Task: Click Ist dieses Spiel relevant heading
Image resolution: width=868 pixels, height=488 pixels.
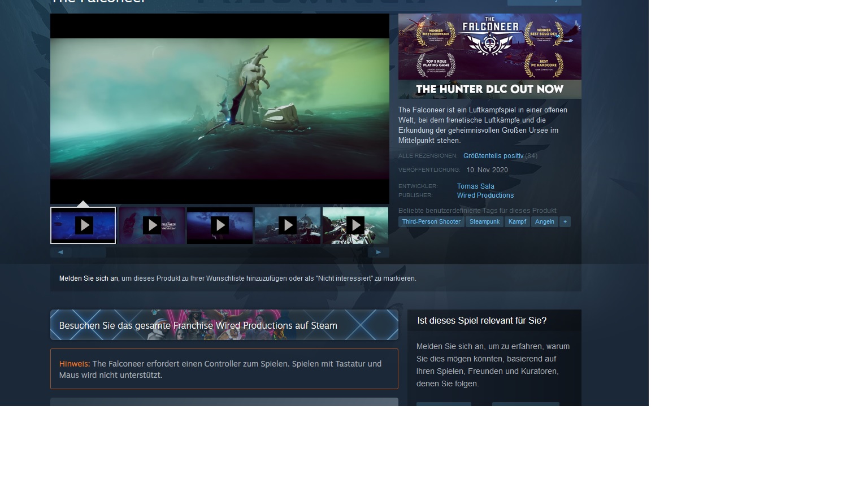Action: [x=482, y=321]
